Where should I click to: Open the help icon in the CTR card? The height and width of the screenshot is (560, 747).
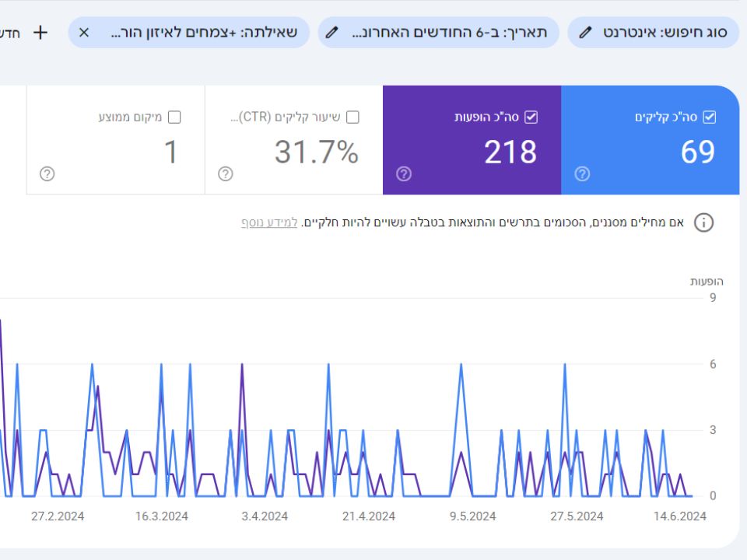[225, 174]
